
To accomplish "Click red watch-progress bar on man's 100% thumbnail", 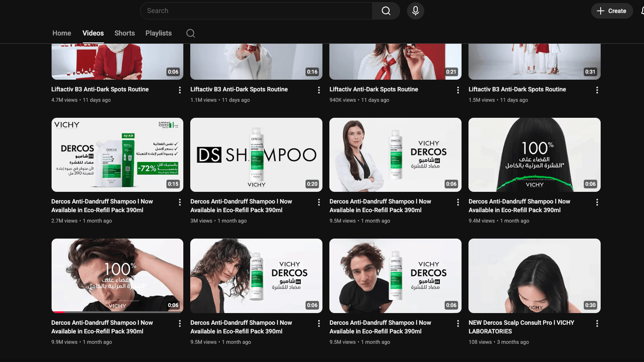I will point(59,312).
